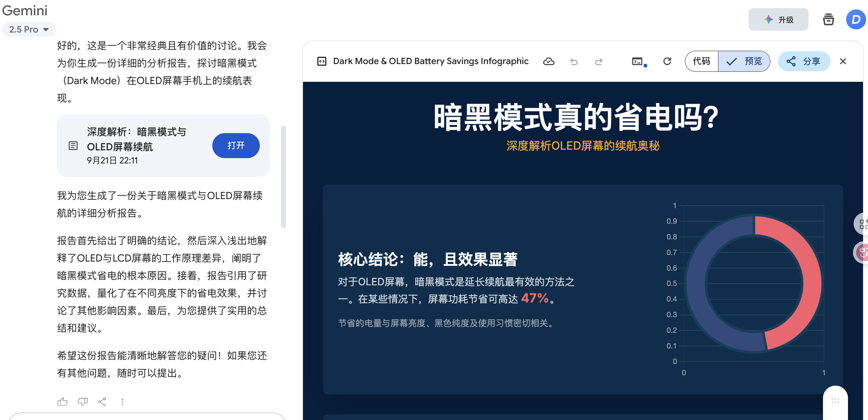Image resolution: width=868 pixels, height=420 pixels.
Task: Click the 升级 upgrade button
Action: [x=778, y=20]
